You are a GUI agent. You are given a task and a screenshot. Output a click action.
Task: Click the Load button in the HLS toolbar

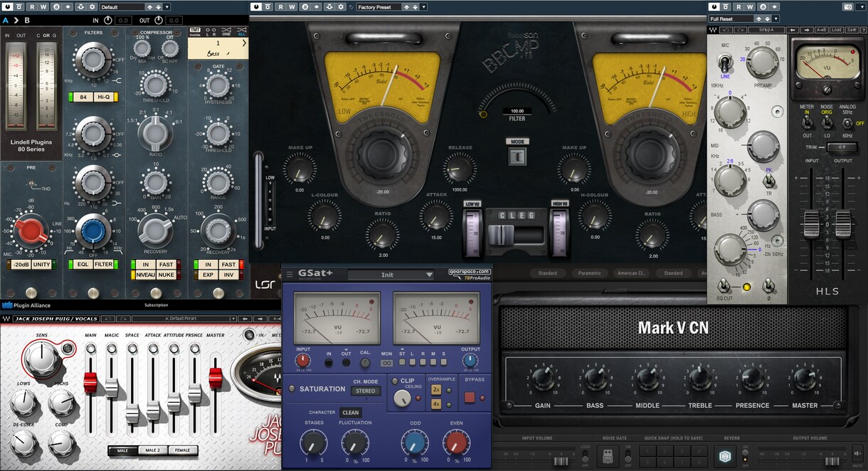tap(837, 30)
